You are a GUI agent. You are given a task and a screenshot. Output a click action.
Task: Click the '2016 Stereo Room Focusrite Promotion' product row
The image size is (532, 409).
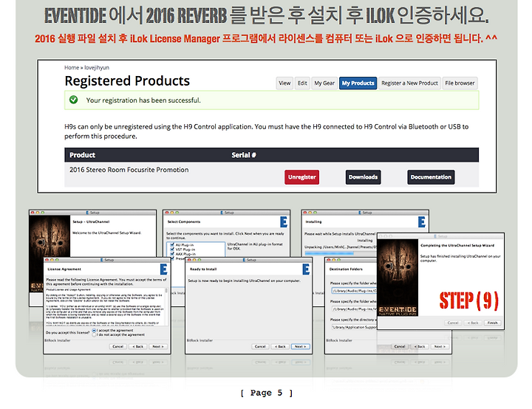click(x=271, y=175)
